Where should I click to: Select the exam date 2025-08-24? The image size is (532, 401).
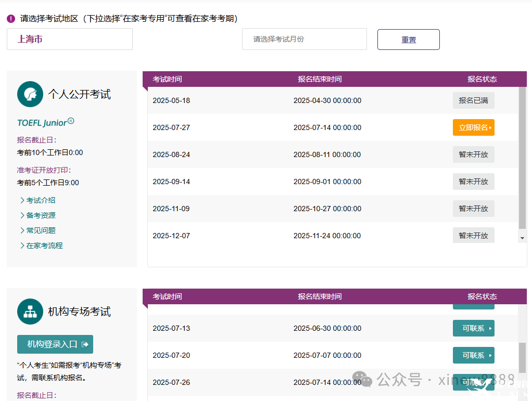[x=171, y=154]
